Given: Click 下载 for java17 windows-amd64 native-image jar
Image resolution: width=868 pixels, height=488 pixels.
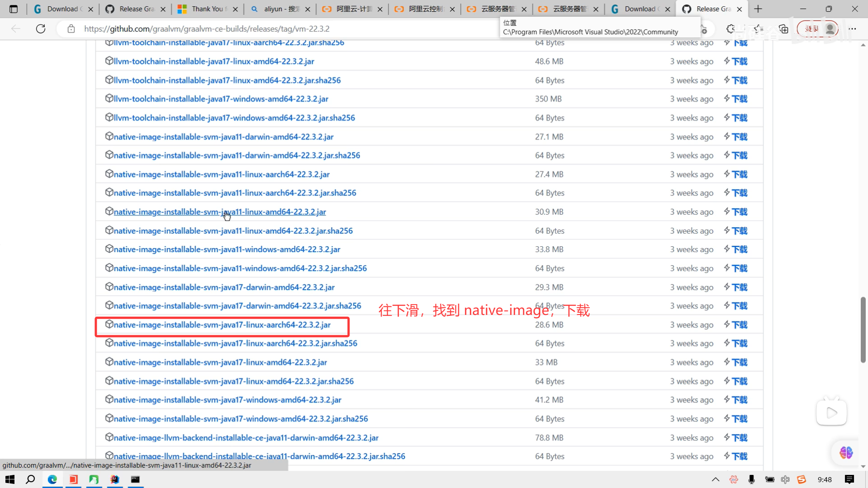Looking at the screenshot, I should pyautogui.click(x=740, y=400).
